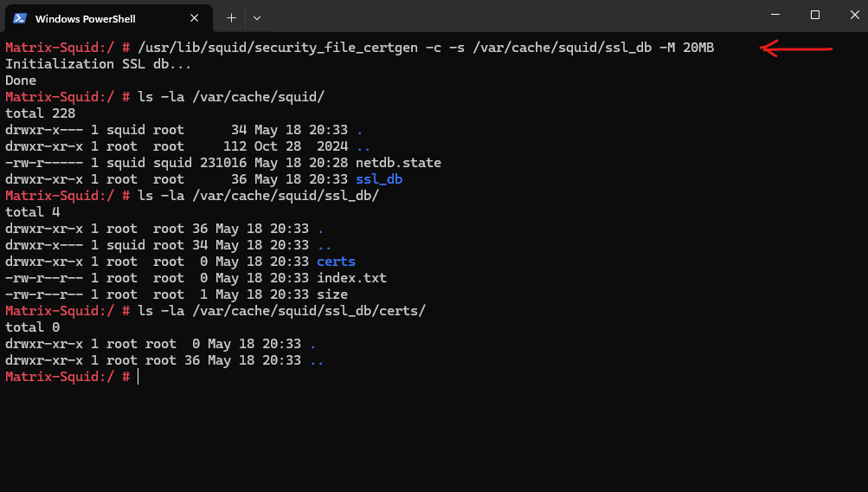Click the 'total 228' output line
The image size is (868, 492).
(40, 113)
